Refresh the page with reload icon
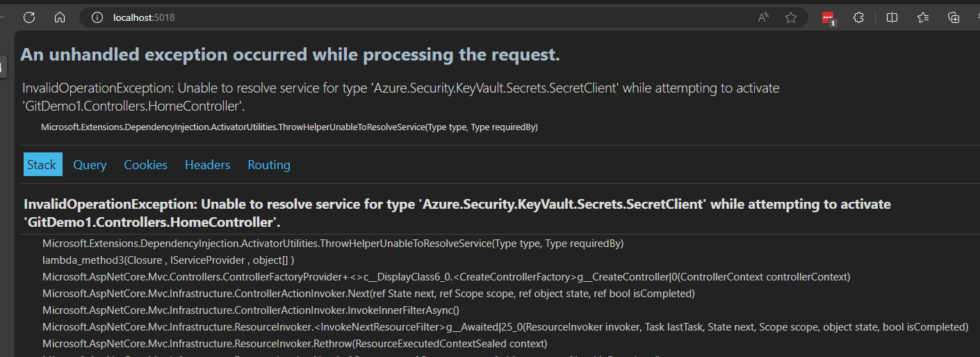 [29, 17]
